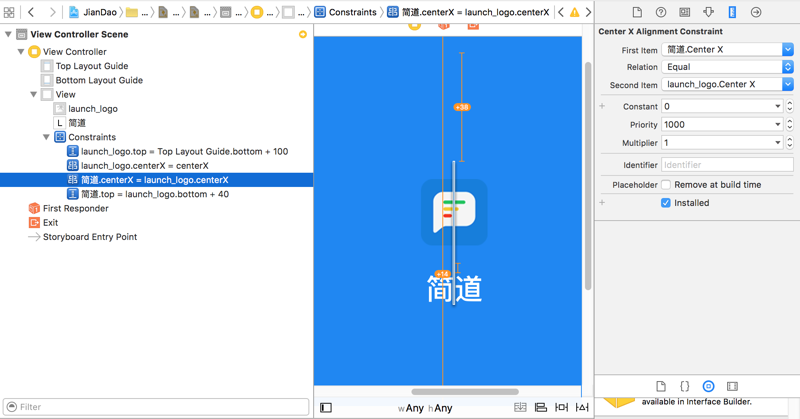Image resolution: width=800 pixels, height=419 pixels.
Task: Select launch_logo.centerX = centerX constraint
Action: point(144,166)
